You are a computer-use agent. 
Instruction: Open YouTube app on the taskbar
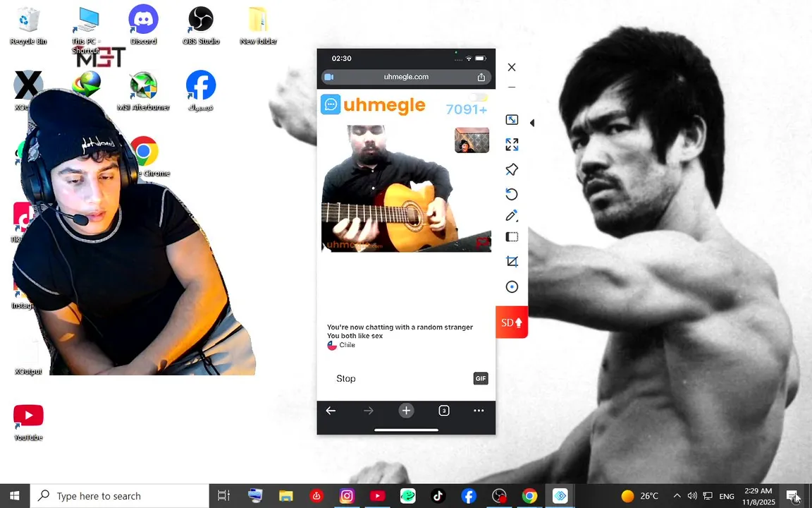[x=378, y=496]
